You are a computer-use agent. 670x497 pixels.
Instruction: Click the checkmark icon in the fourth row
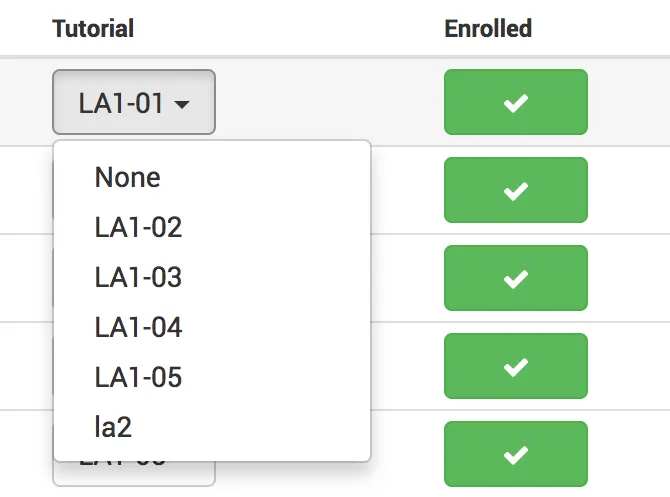516,367
